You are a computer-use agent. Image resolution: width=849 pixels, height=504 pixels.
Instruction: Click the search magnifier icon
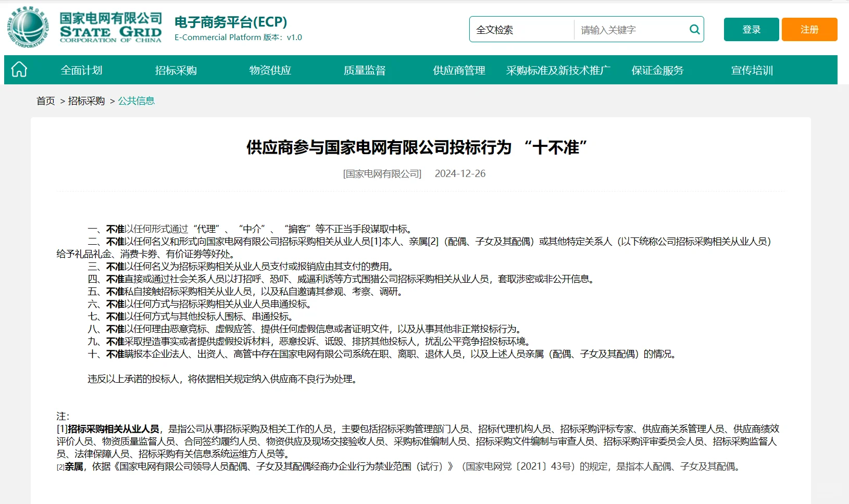[x=694, y=29]
